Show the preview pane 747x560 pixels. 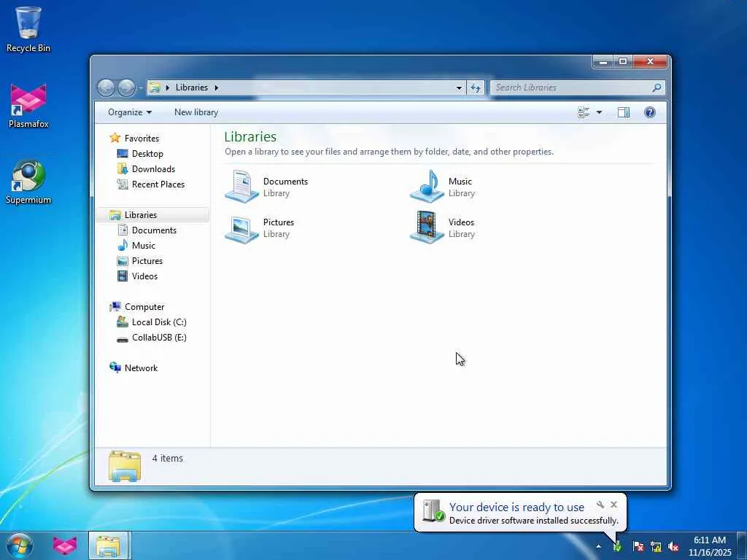(623, 112)
